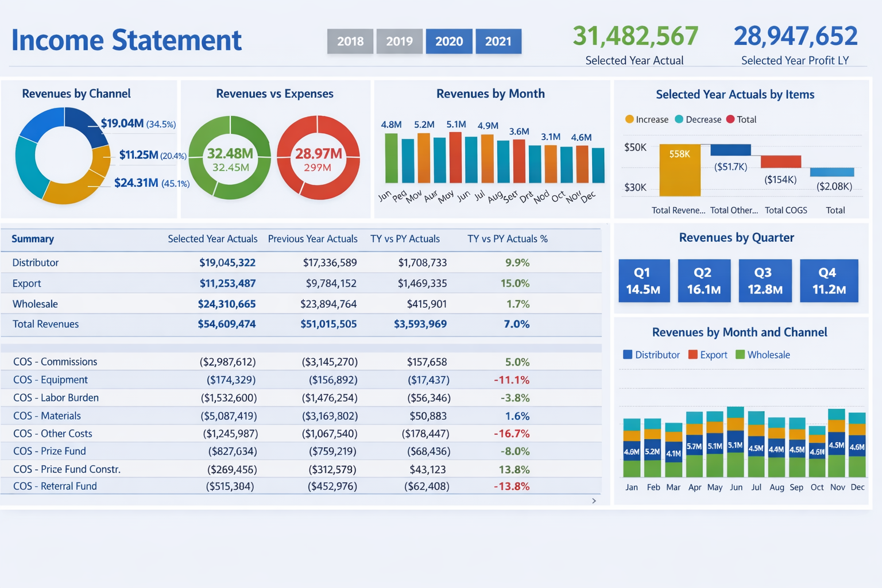Click the Revenues by Channel chart title

click(76, 94)
